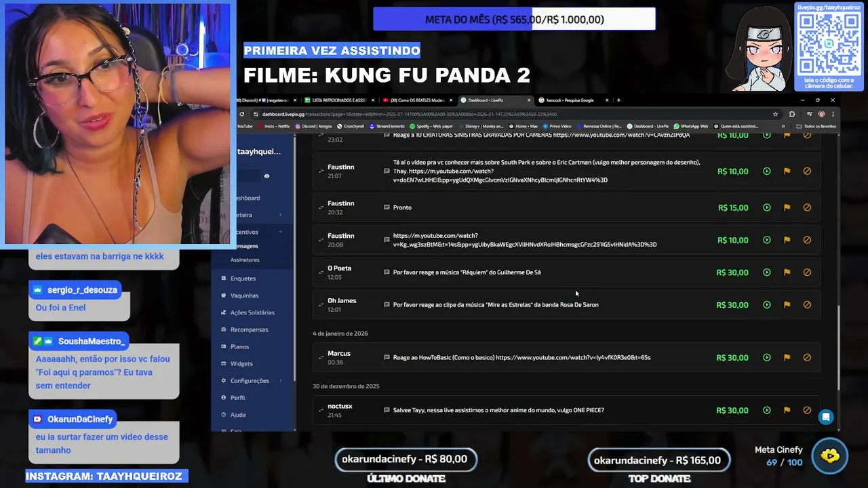Image resolution: width=868 pixels, height=488 pixels.
Task: Switch to the 'LISTA PATROCINADOS' browser tab
Action: (339, 100)
